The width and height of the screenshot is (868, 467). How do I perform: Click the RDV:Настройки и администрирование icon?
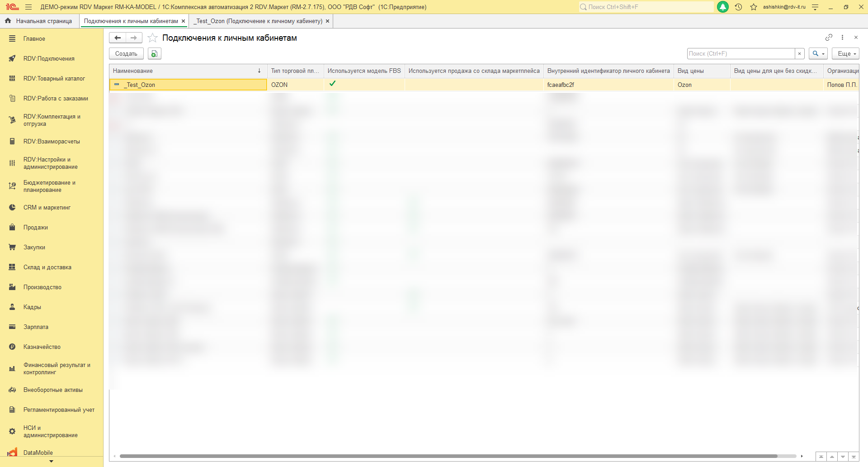pos(12,163)
